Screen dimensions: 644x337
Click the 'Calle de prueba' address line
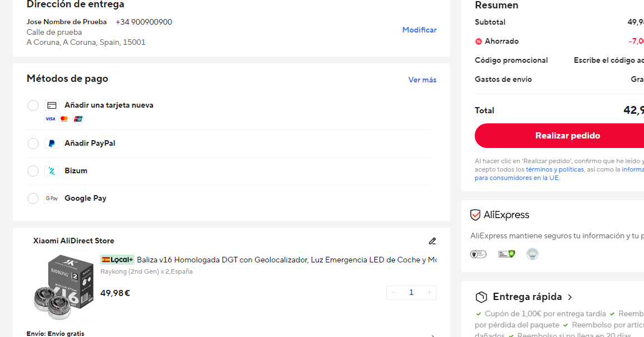coord(54,32)
